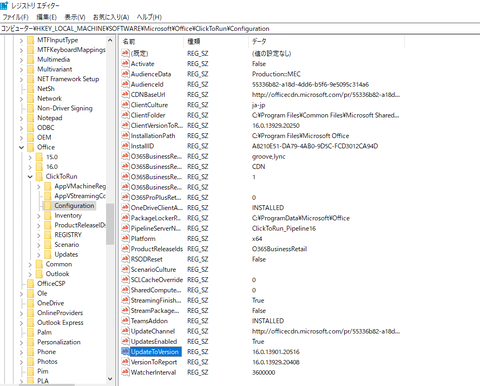The width and height of the screenshot is (480, 386).
Task: Select the O365BusinessRetail data value
Action: coord(279,249)
